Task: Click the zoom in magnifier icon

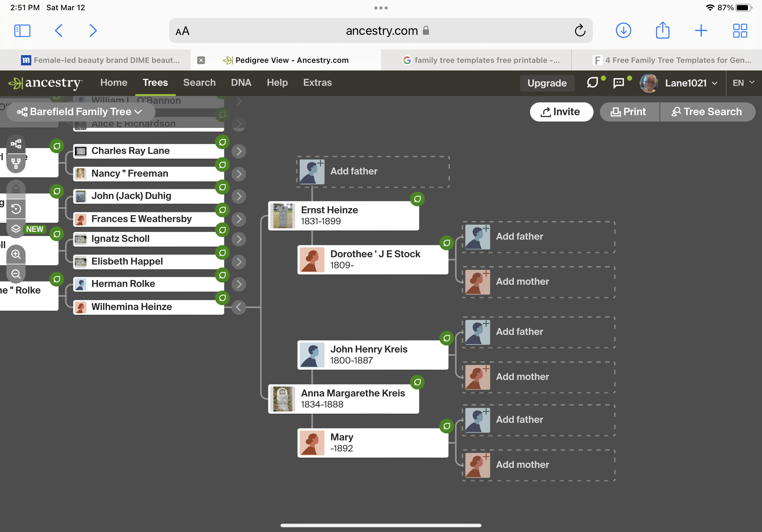Action: [16, 255]
